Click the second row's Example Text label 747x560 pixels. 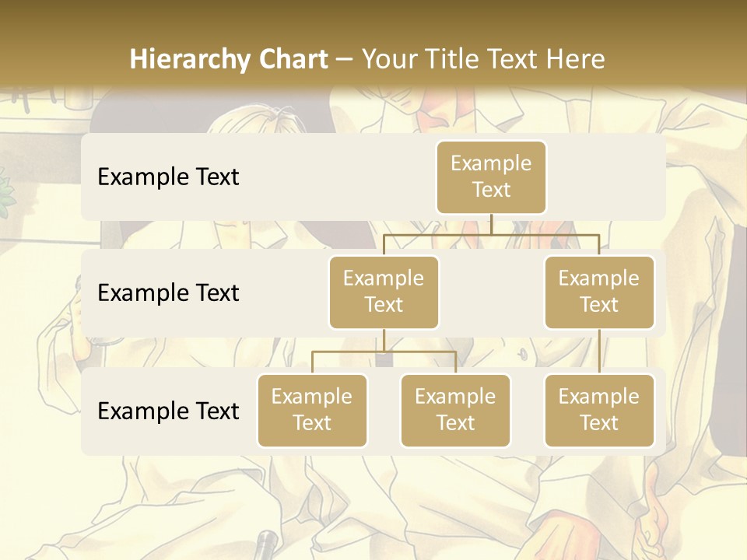point(168,292)
